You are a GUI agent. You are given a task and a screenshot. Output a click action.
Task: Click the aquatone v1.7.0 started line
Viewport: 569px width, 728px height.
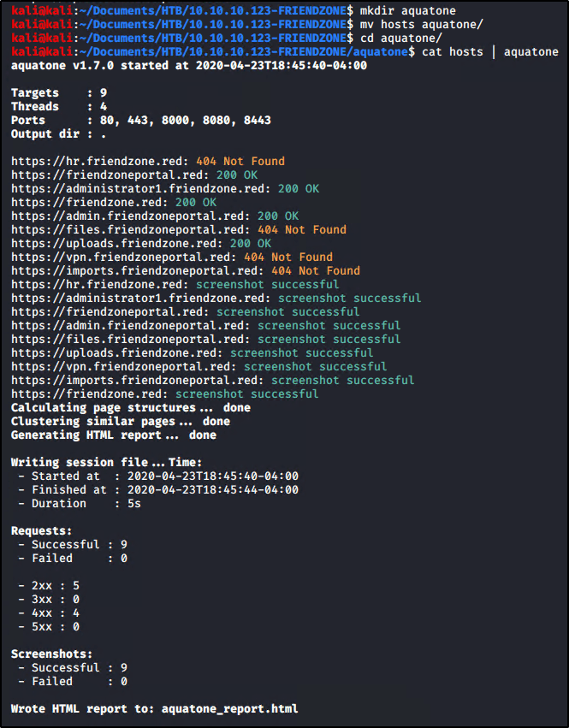[x=189, y=66]
